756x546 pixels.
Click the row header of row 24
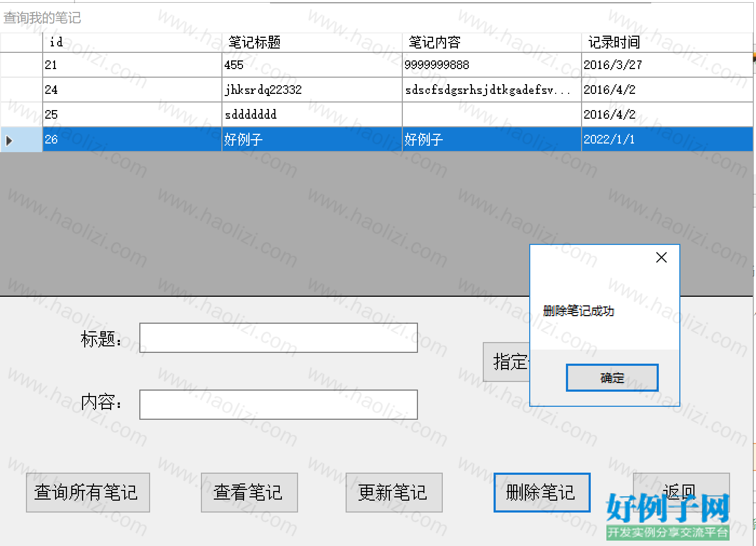(x=21, y=90)
